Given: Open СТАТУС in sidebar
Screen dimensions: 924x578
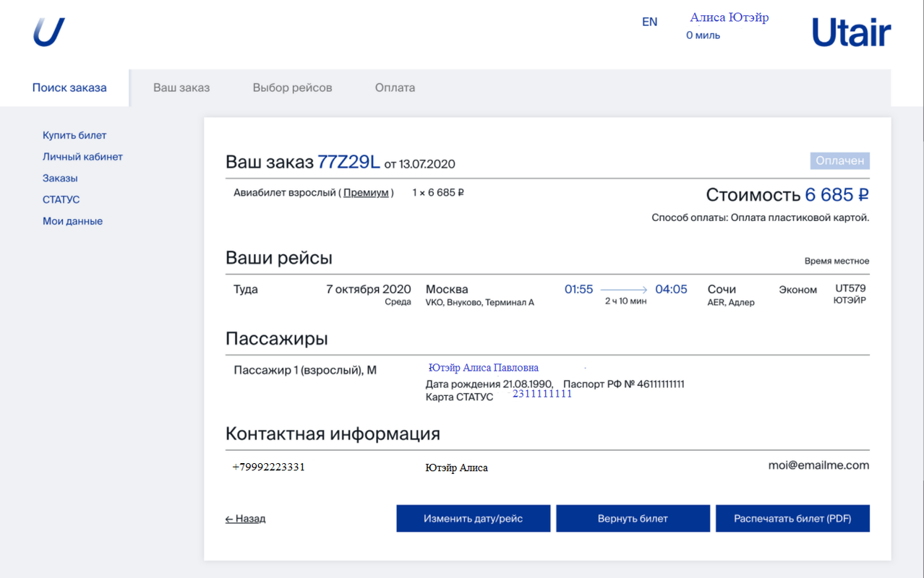Looking at the screenshot, I should pyautogui.click(x=61, y=199).
